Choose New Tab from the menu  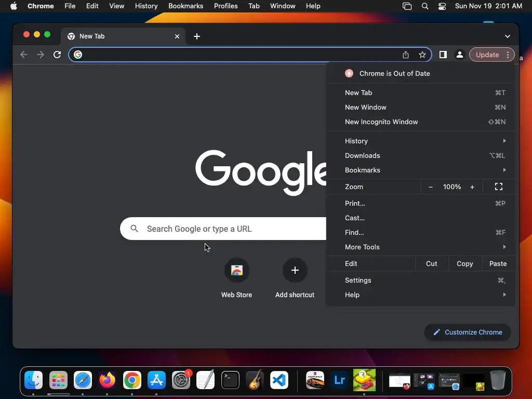[421, 92]
